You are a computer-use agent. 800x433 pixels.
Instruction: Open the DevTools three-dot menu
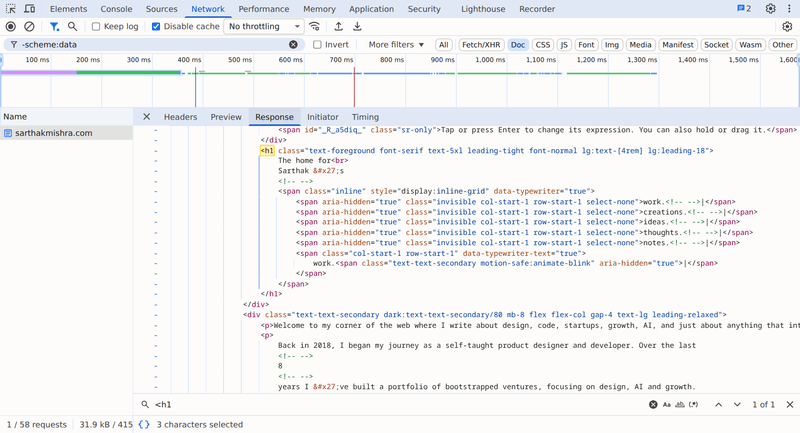click(x=789, y=9)
